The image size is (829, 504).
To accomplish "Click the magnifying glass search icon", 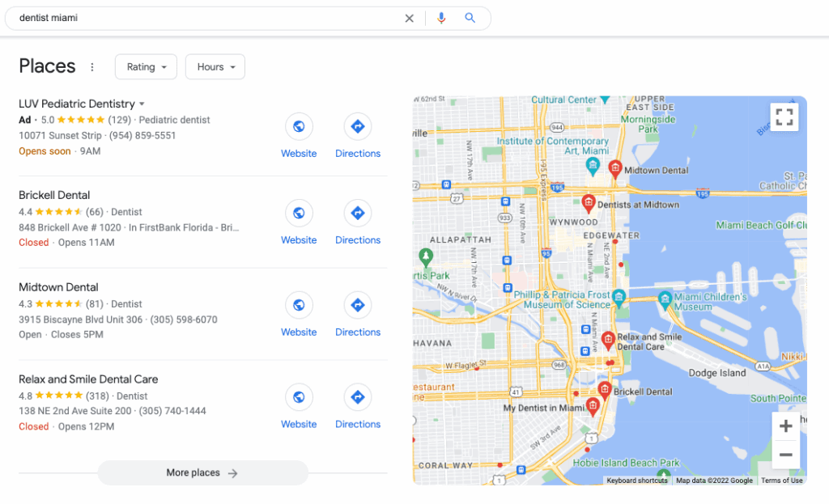I will pyautogui.click(x=470, y=18).
